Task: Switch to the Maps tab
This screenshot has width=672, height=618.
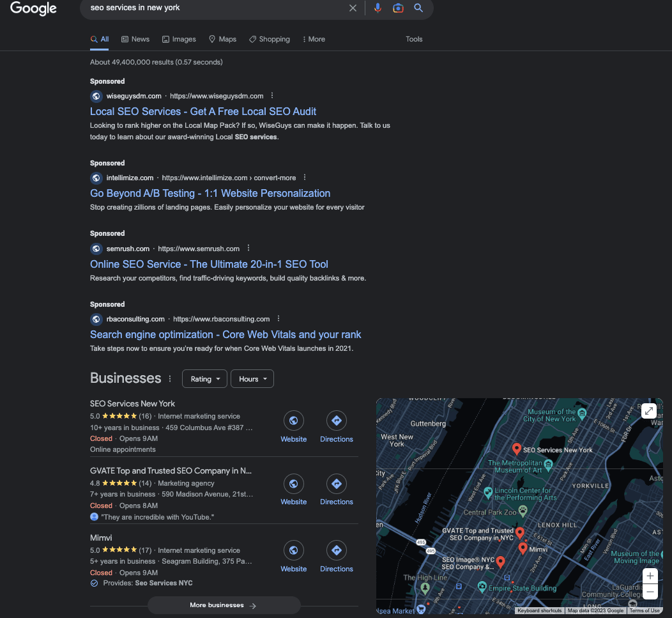Action: point(222,39)
